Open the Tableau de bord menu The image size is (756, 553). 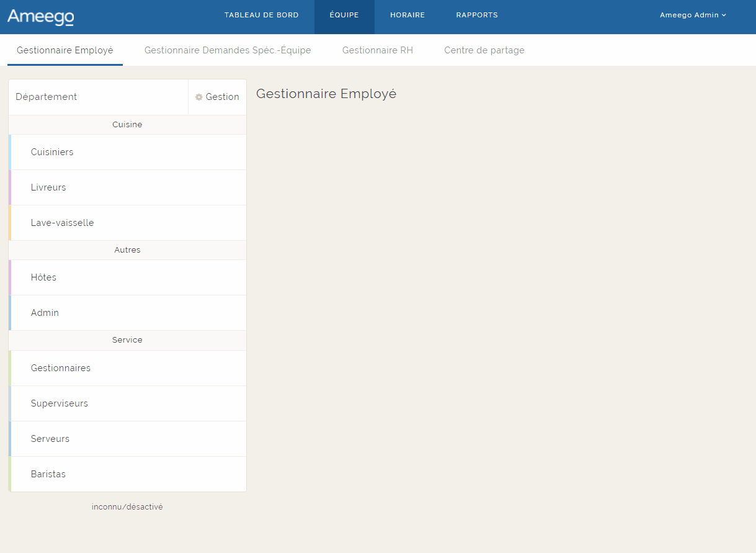click(261, 15)
